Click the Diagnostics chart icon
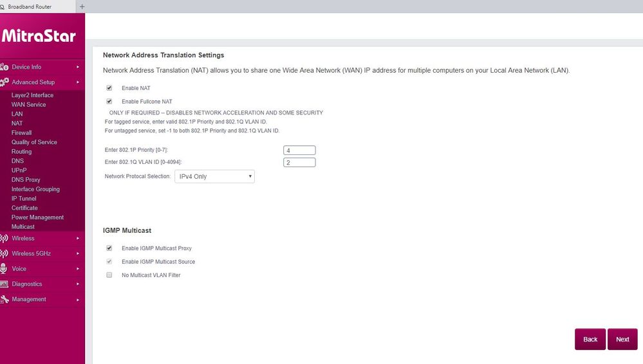 tap(5, 284)
